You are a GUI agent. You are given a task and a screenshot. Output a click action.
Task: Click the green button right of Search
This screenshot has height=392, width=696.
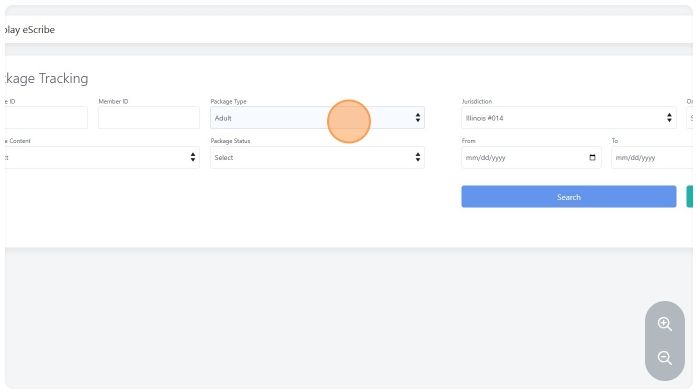(690, 197)
